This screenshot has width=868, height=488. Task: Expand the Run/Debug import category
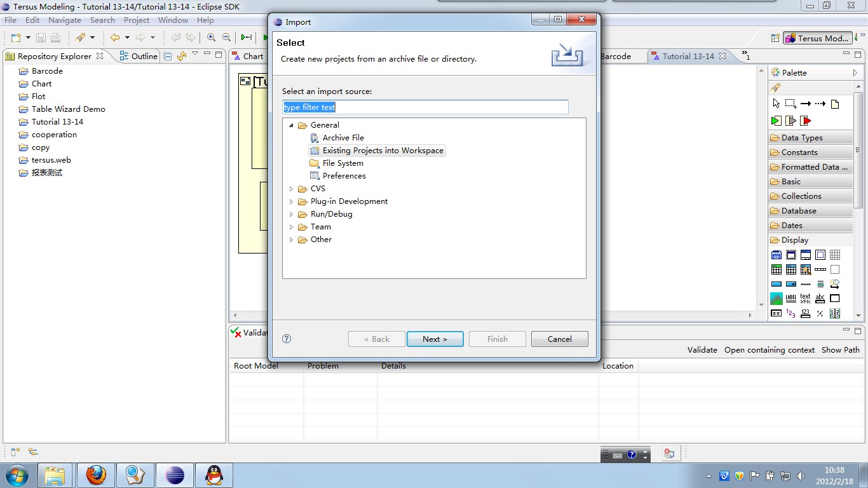tap(292, 214)
